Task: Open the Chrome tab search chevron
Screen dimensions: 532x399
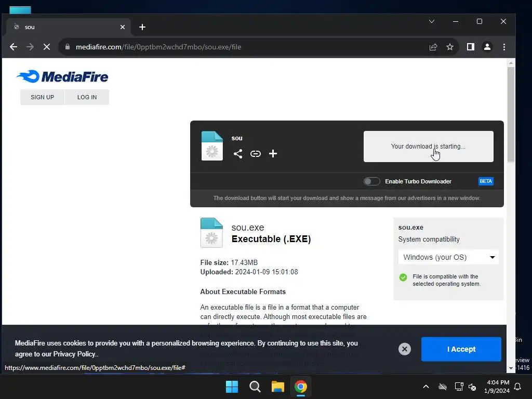Action: (432, 21)
